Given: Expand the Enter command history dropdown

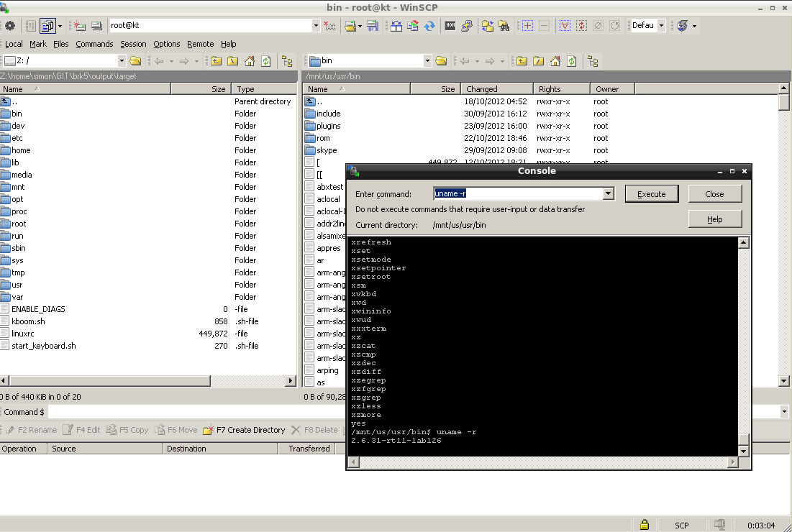Looking at the screenshot, I should (x=609, y=194).
